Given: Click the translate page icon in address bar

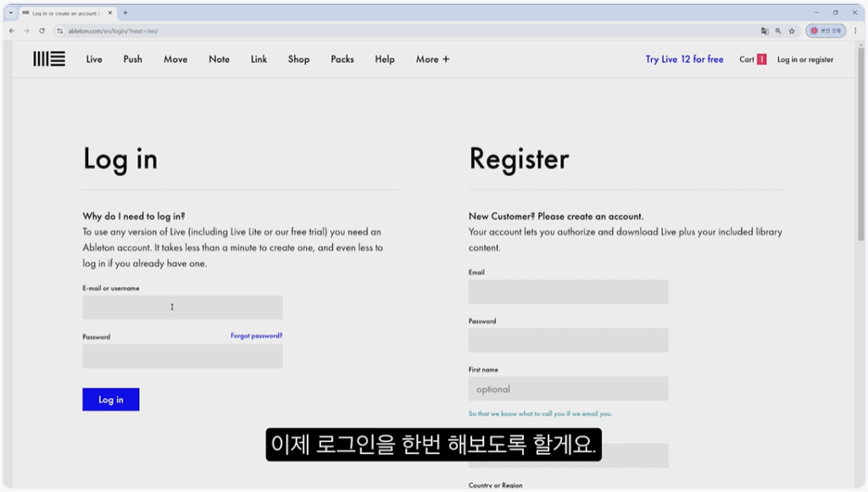Looking at the screenshot, I should pos(765,30).
